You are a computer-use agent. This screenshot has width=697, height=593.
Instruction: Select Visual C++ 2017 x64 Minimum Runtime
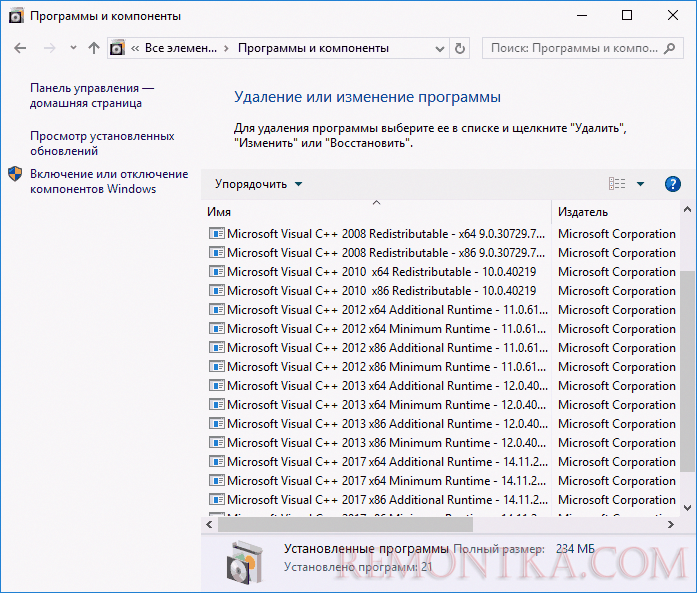[442, 481]
